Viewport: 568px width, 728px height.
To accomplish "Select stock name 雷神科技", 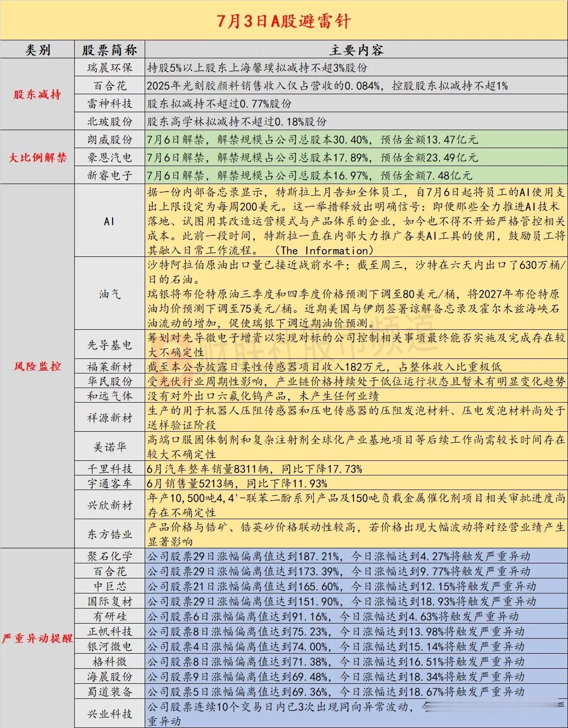I will pos(110,103).
